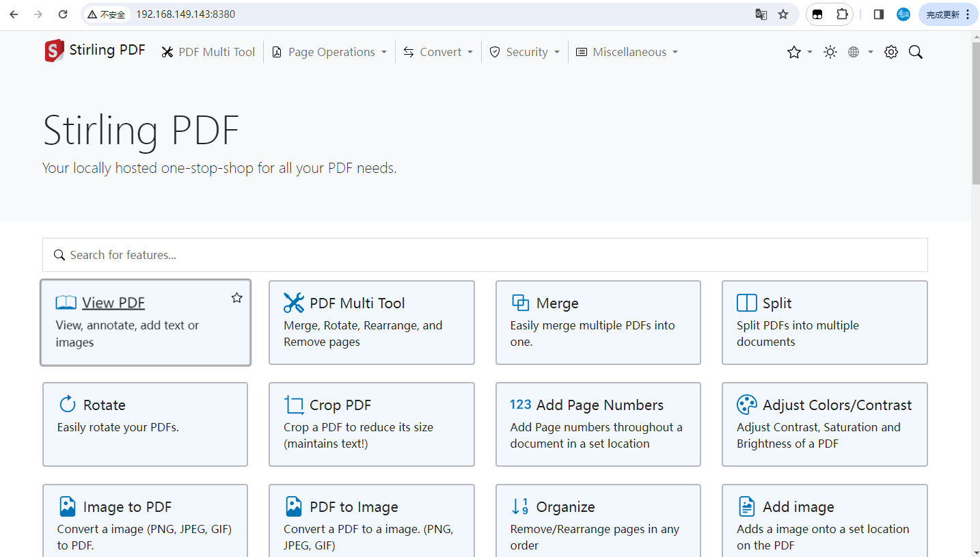Image resolution: width=980 pixels, height=557 pixels.
Task: Open the Adjust Colors/Contrast title link
Action: 837,405
